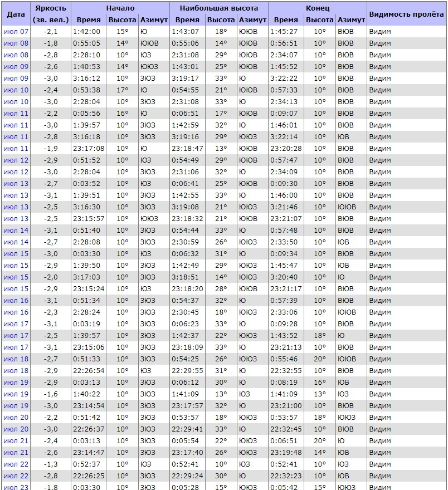Open июл 19 link for the 23:14:54 pass
Viewport: 448px width, 490px height.
pos(16,405)
